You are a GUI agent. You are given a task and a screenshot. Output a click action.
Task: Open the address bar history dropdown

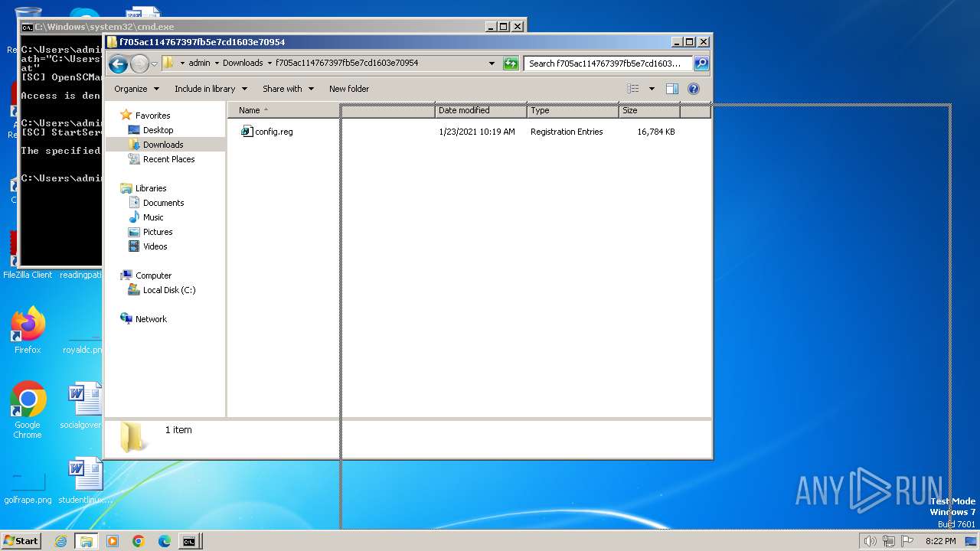tap(492, 64)
